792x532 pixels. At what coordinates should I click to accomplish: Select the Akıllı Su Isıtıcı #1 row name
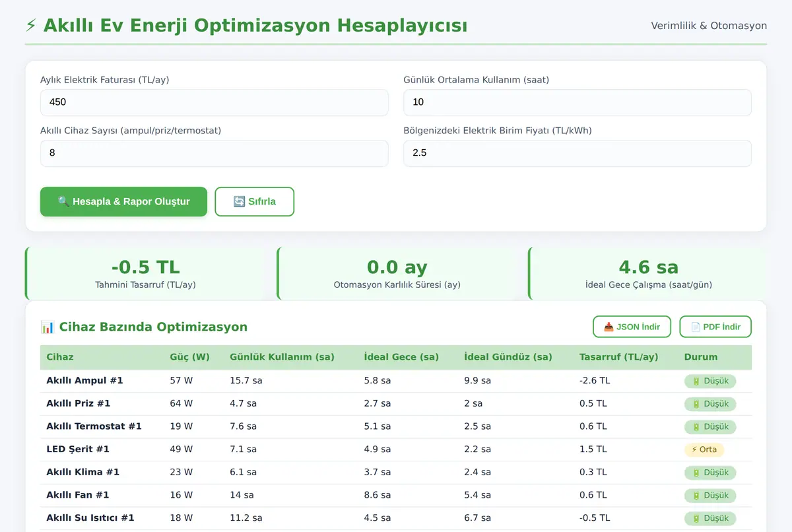click(90, 518)
